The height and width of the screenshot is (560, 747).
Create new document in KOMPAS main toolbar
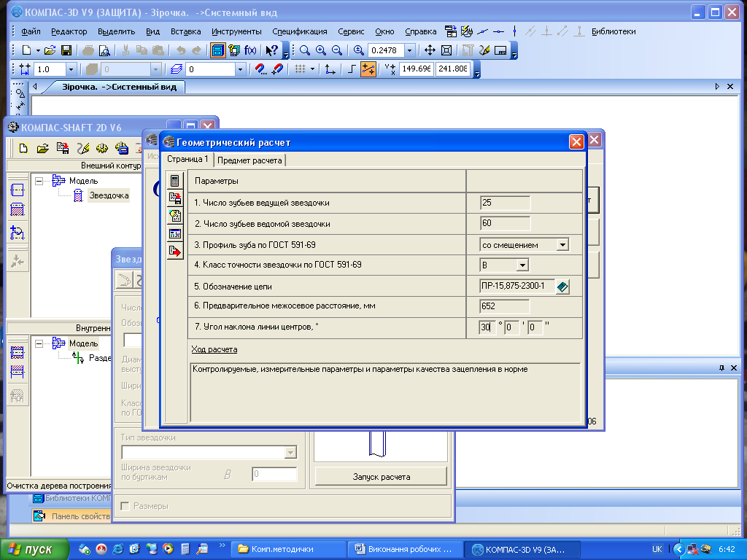[27, 50]
